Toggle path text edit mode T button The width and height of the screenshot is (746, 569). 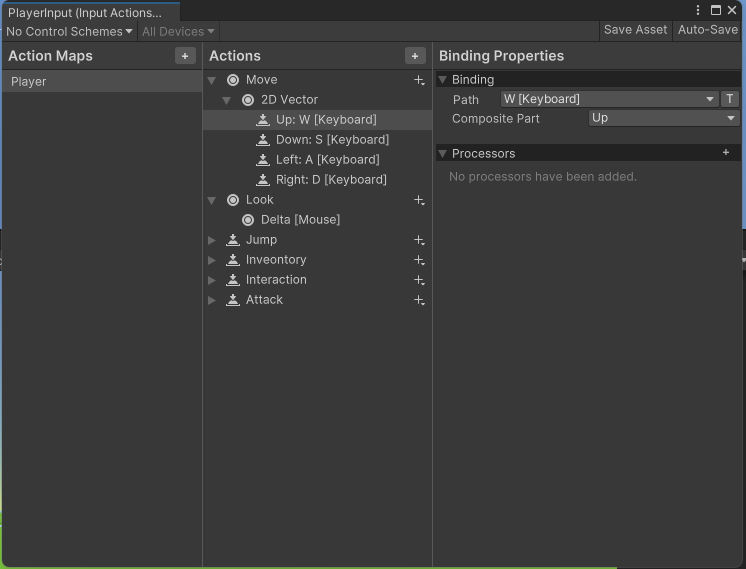tap(730, 99)
